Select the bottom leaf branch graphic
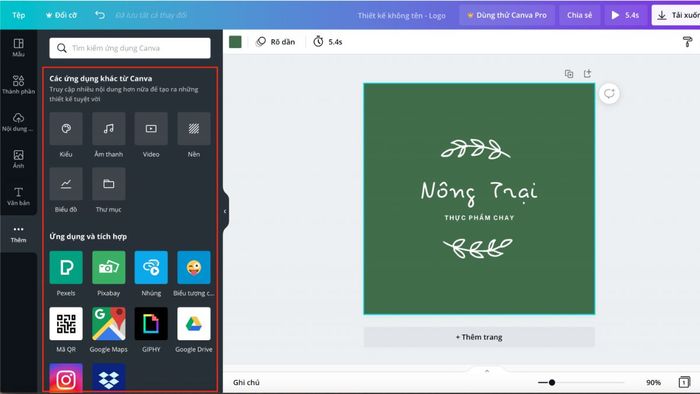This screenshot has width=700, height=394. point(478,248)
